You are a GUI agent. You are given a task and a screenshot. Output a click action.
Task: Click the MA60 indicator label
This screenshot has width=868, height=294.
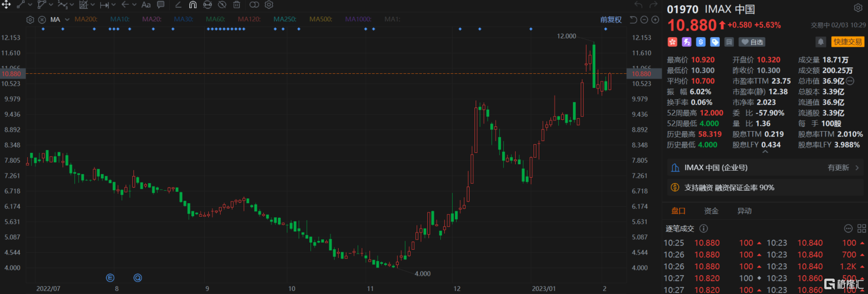click(215, 19)
